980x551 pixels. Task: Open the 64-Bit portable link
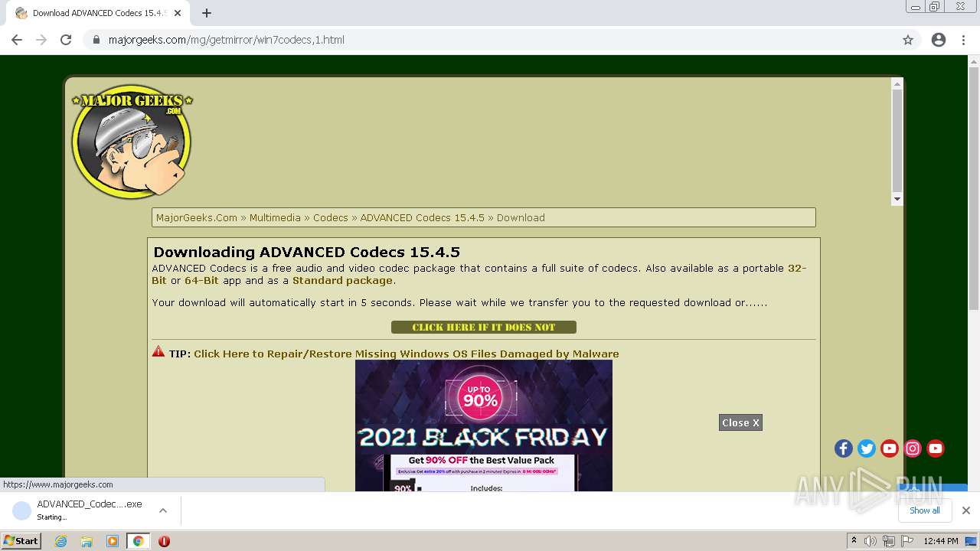pyautogui.click(x=201, y=281)
